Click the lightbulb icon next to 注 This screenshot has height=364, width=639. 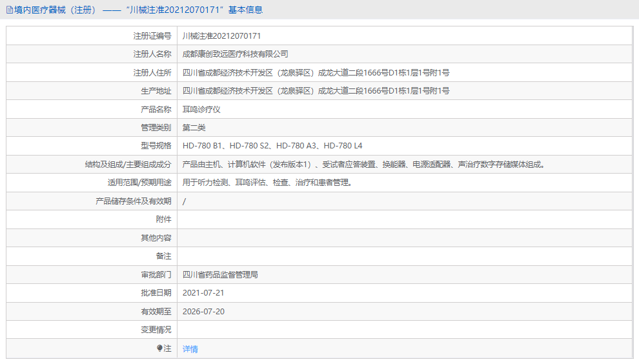[x=160, y=349]
